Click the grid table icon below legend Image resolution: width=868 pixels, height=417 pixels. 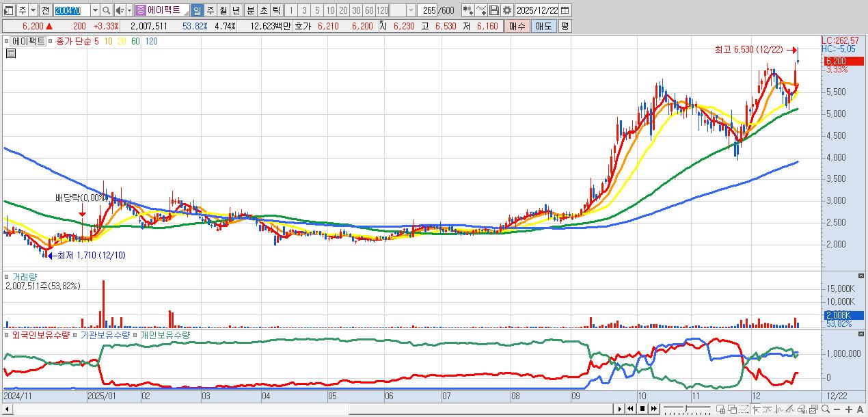[x=11, y=54]
